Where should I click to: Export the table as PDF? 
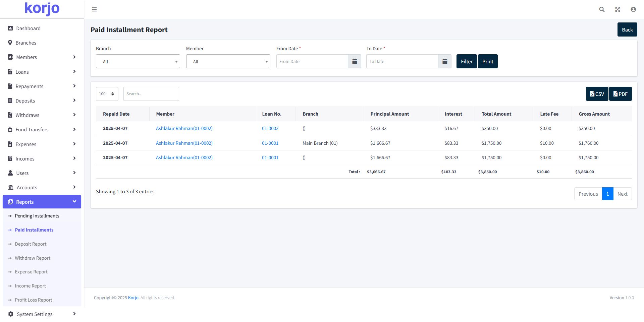[620, 94]
